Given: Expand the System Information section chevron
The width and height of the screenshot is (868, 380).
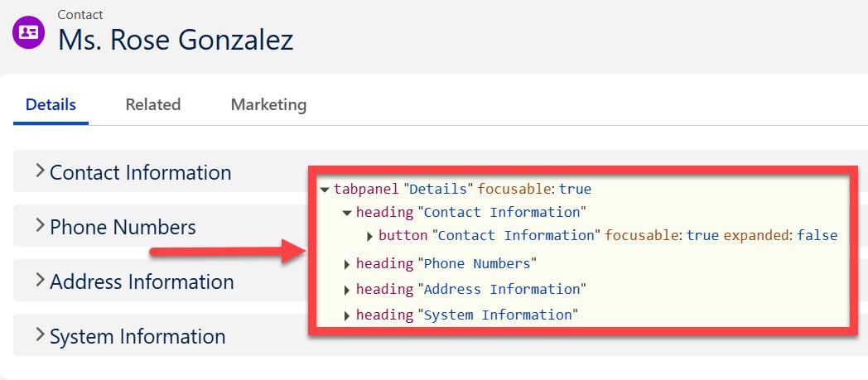Looking at the screenshot, I should pos(40,334).
